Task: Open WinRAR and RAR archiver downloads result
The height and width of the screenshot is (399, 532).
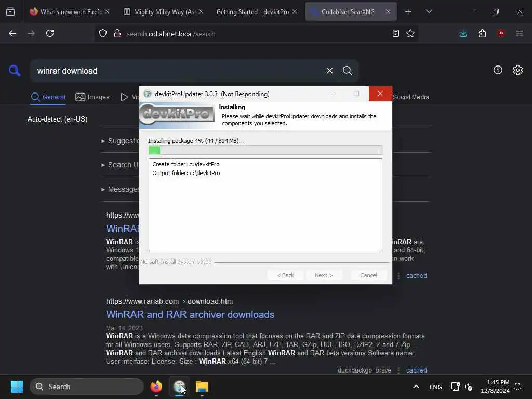Action: click(x=190, y=314)
